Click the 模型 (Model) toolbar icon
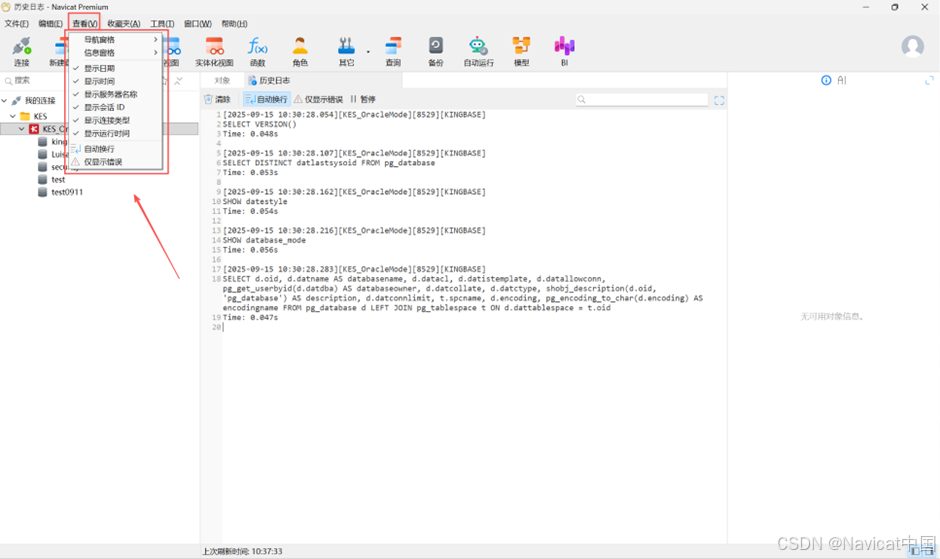 (x=522, y=51)
